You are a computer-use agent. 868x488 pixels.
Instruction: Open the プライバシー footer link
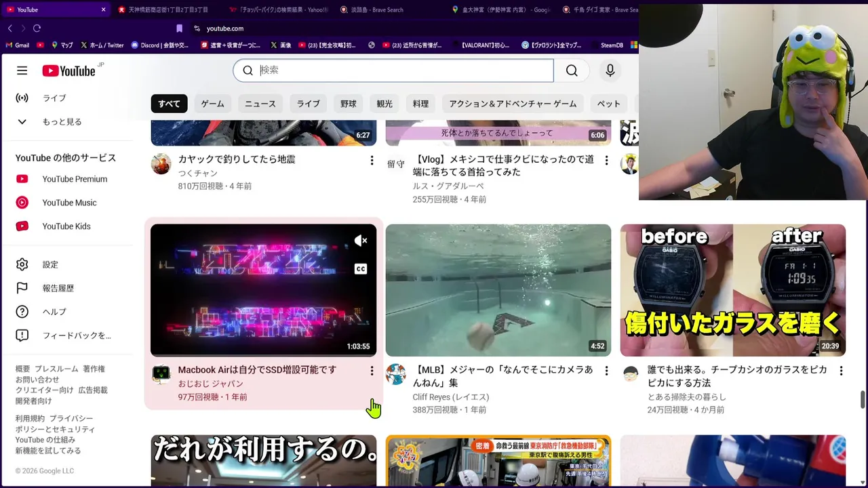click(x=71, y=418)
